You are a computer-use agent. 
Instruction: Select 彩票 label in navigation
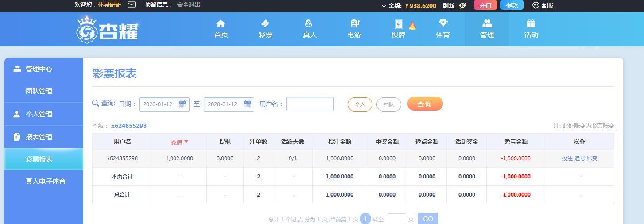pos(265,35)
